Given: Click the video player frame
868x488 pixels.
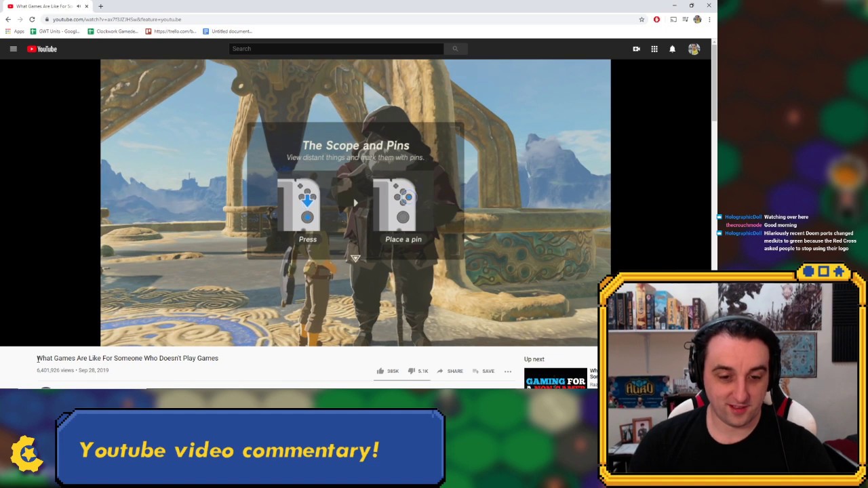Looking at the screenshot, I should [355, 203].
